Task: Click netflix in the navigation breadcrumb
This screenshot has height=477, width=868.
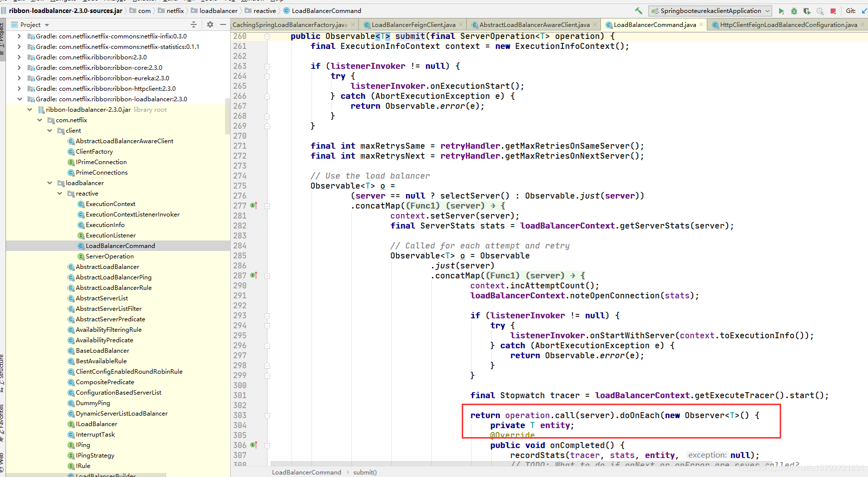Action: point(175,10)
